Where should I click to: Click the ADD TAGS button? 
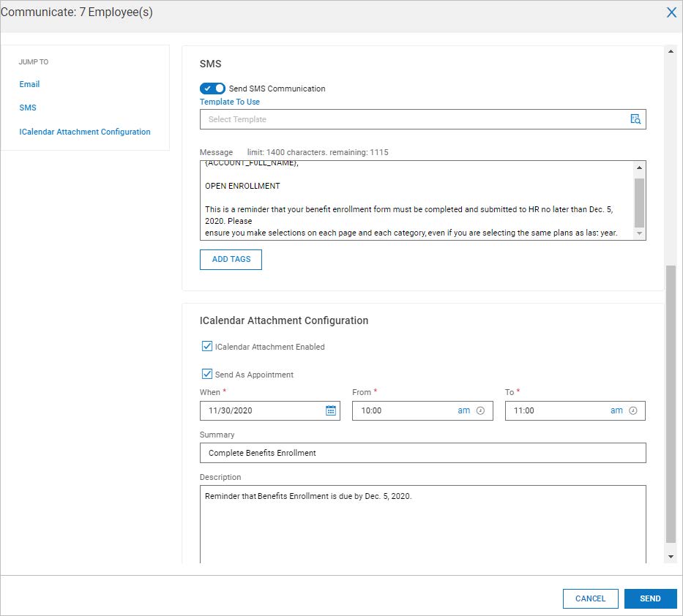[x=231, y=260]
